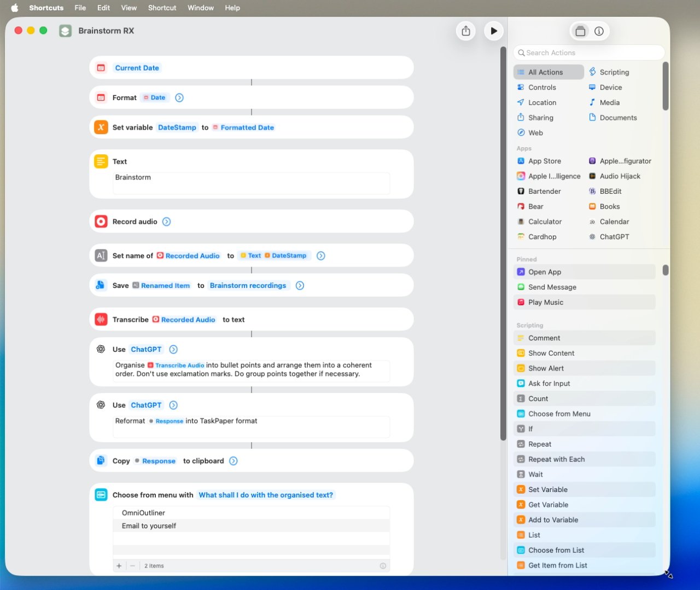Expand options for the Copy to clipboard action
700x590 pixels.
click(x=233, y=461)
